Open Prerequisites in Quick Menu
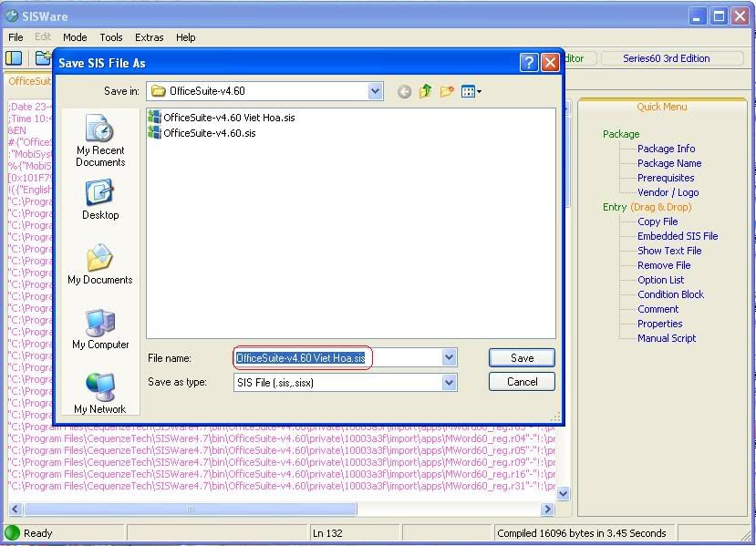 [x=666, y=178]
